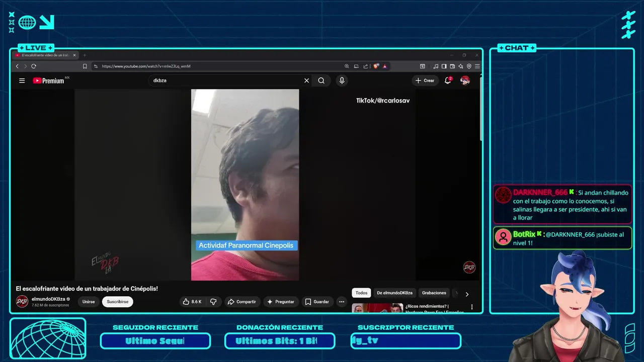644x362 pixels.
Task: Open the elmundoDKBza channel avatar
Action: tap(22, 301)
